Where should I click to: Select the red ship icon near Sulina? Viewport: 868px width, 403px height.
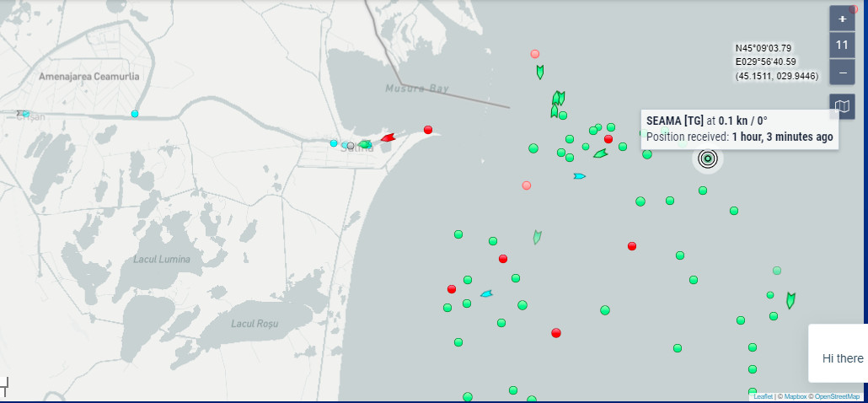(x=388, y=137)
